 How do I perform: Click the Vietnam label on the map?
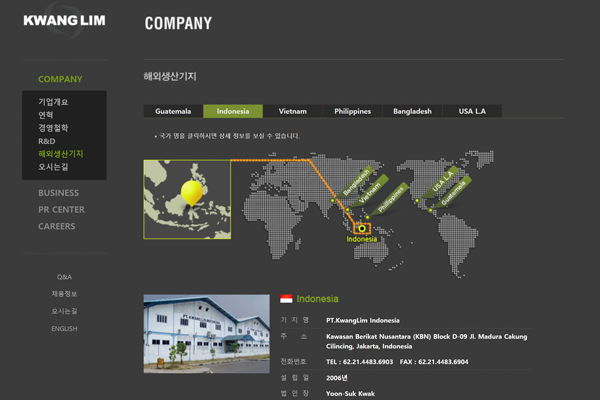tap(371, 187)
